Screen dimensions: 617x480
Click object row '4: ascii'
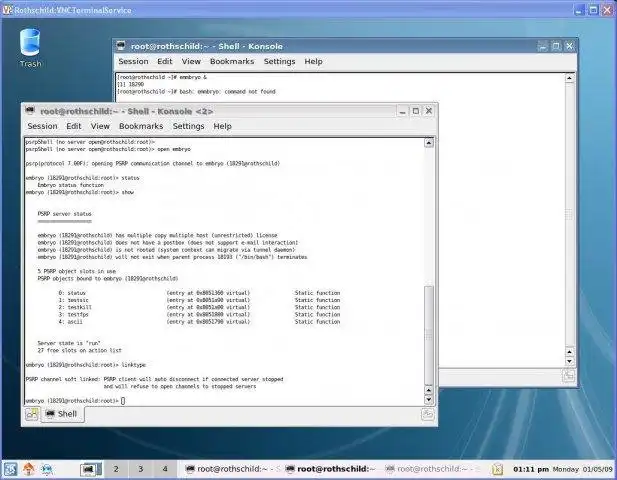[x=199, y=322]
